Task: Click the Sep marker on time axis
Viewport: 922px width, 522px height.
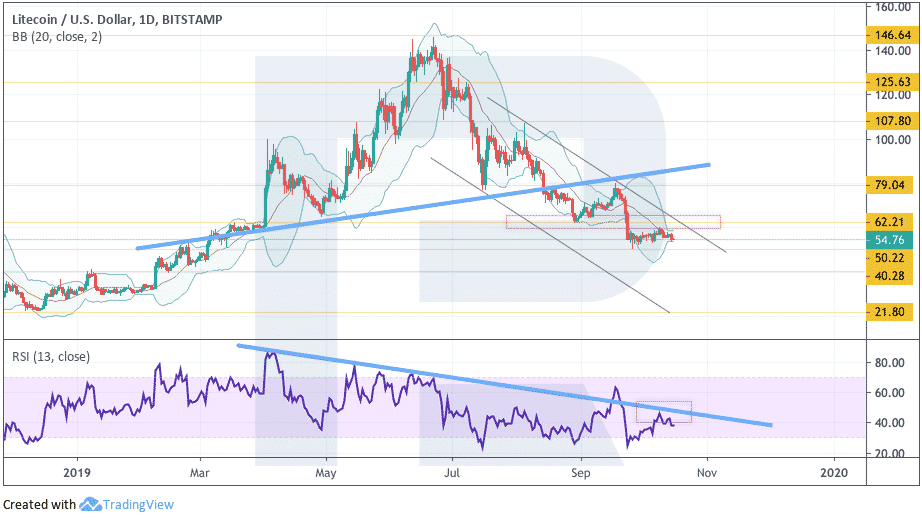Action: tap(580, 473)
